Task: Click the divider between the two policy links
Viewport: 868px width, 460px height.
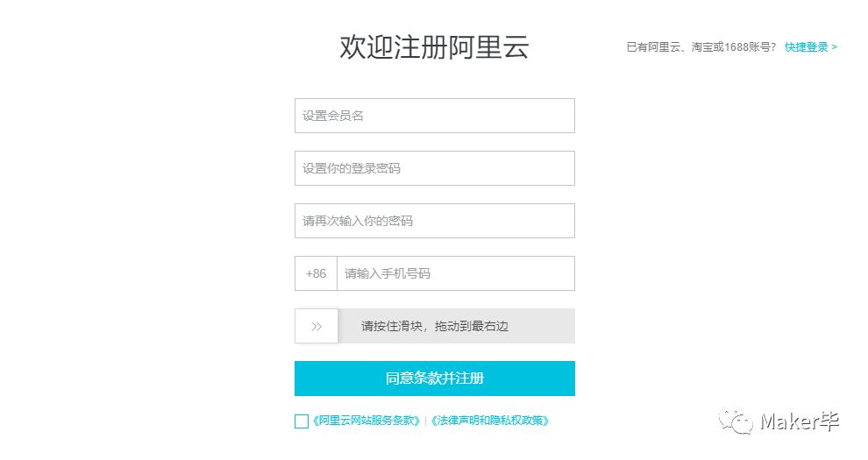Action: [x=425, y=421]
